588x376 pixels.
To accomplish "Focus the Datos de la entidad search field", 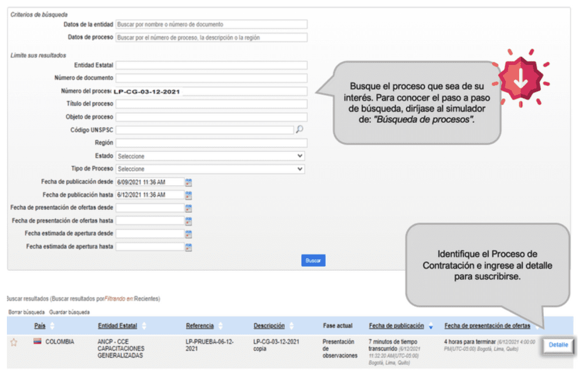I will pos(211,24).
